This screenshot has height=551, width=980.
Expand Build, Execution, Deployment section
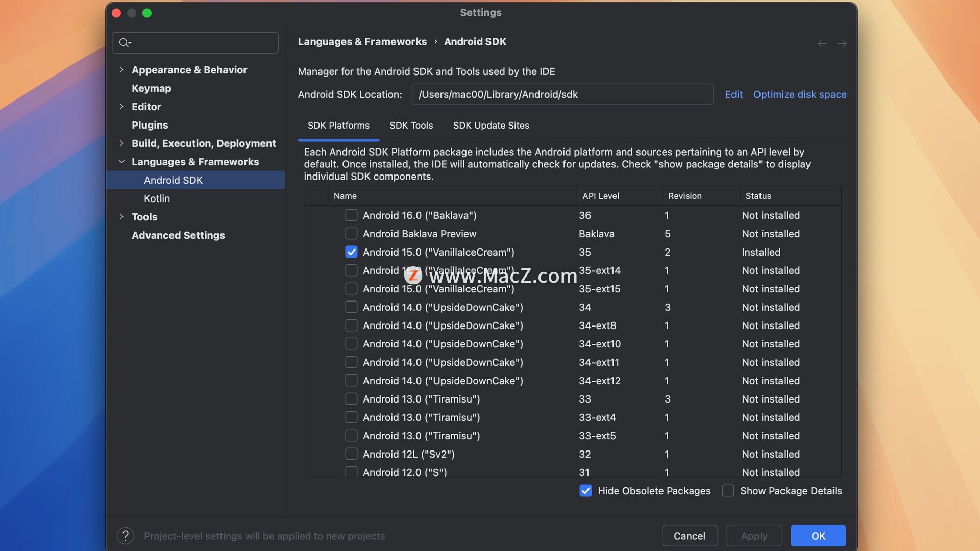121,143
